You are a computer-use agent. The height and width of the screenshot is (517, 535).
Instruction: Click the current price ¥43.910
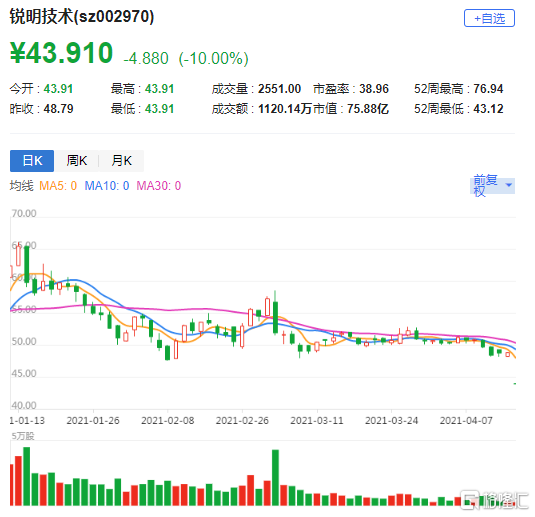coord(61,53)
